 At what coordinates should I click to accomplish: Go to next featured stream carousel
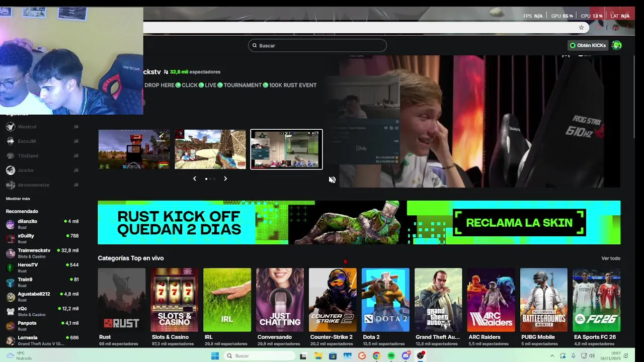(225, 178)
